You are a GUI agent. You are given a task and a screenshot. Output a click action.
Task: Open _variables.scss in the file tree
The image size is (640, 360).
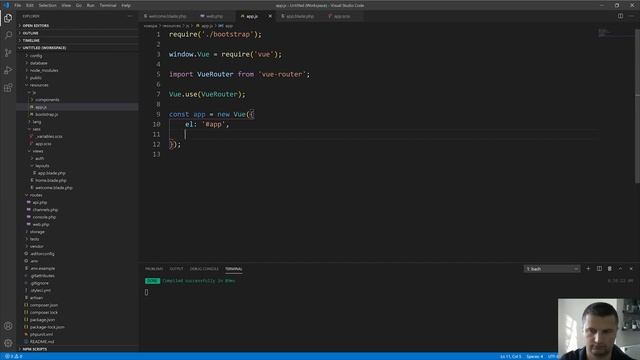(x=49, y=137)
